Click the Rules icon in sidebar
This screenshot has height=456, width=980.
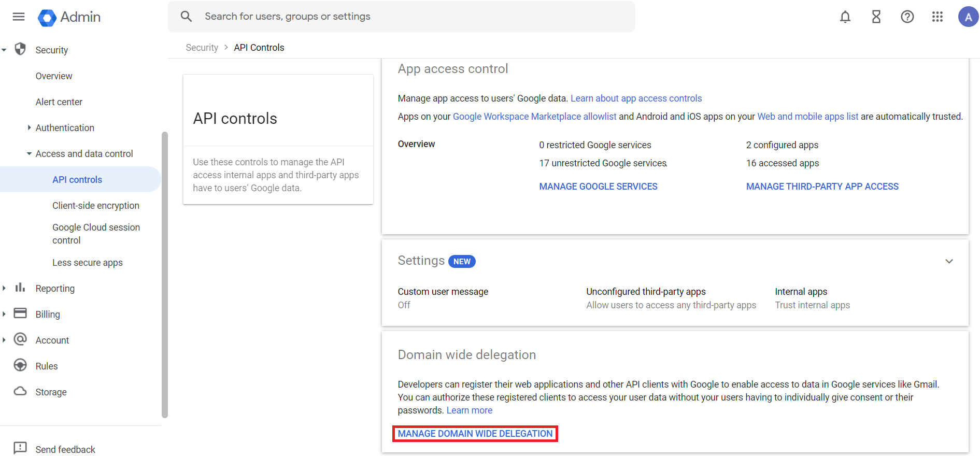[20, 365]
